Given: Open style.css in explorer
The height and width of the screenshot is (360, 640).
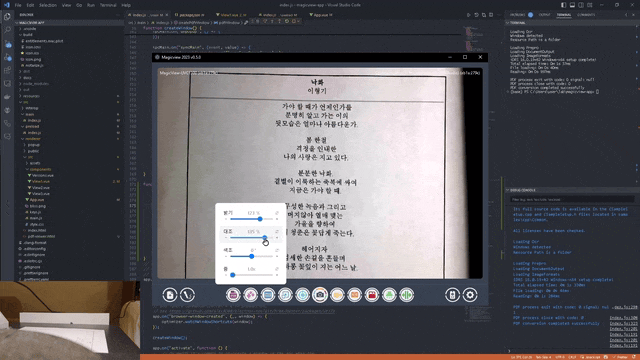Looking at the screenshot, I should [37, 224].
